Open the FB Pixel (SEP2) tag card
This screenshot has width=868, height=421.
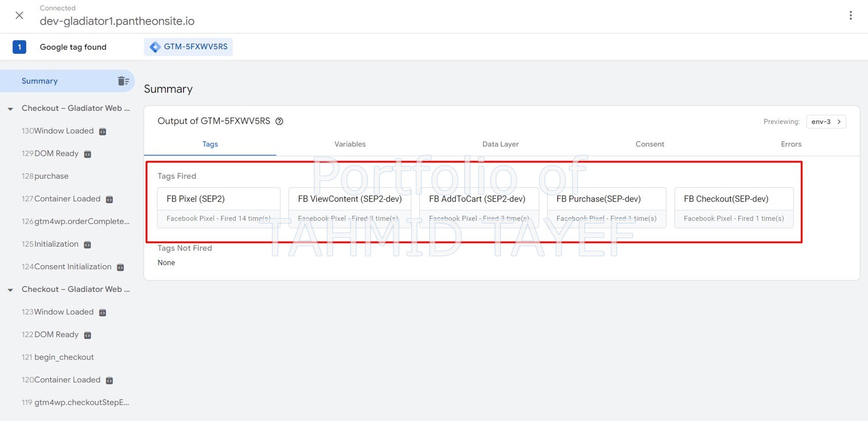(x=219, y=208)
